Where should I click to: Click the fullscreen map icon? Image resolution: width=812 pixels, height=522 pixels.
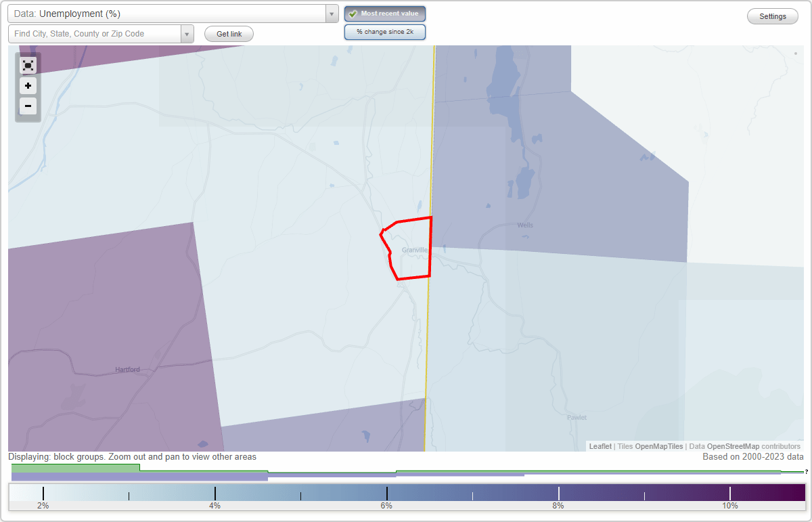tap(28, 66)
